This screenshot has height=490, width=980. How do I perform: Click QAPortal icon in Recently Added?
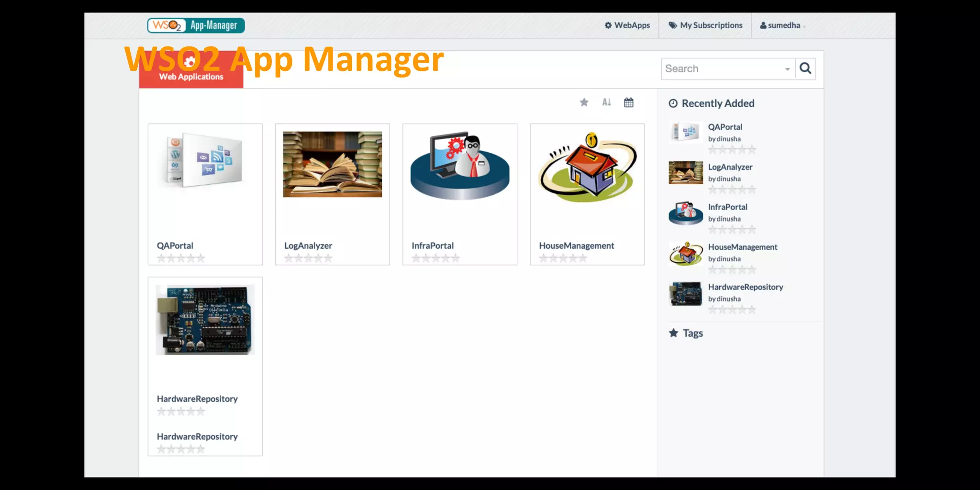coord(686,131)
